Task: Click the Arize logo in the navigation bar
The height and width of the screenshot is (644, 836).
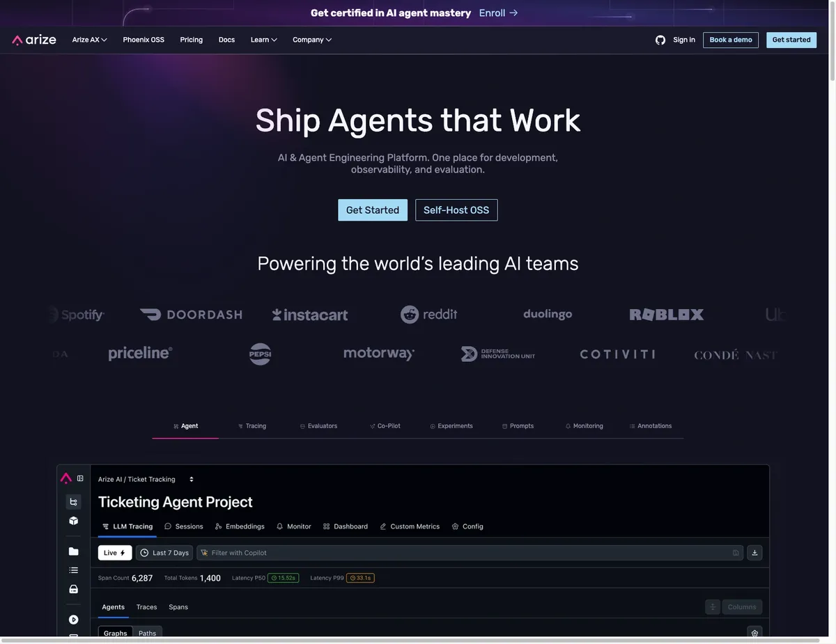Action: 34,40
